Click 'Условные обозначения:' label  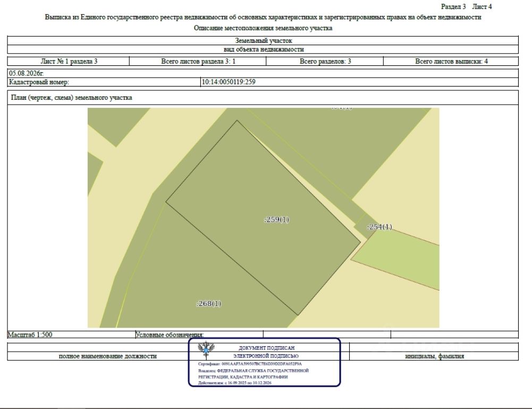click(170, 335)
